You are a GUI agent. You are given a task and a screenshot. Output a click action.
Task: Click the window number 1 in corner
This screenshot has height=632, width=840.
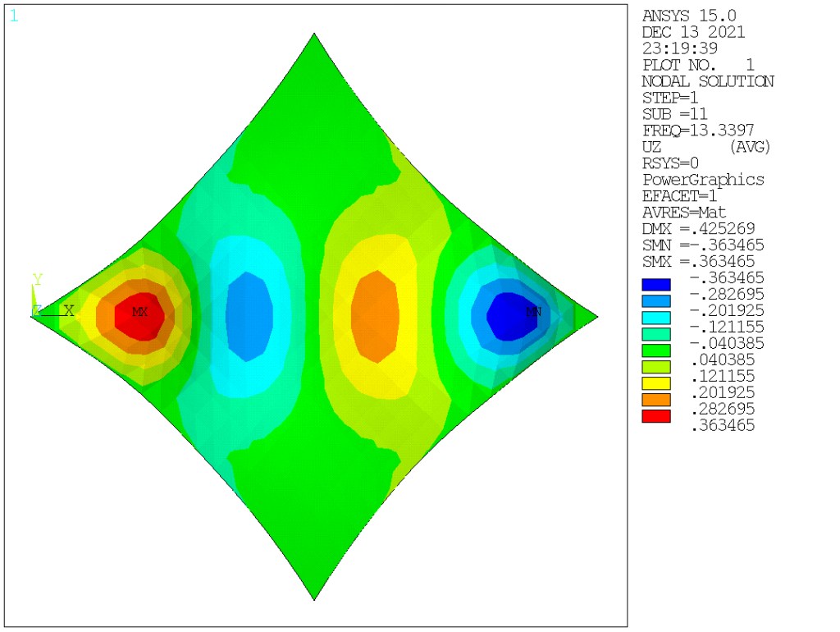[x=13, y=16]
